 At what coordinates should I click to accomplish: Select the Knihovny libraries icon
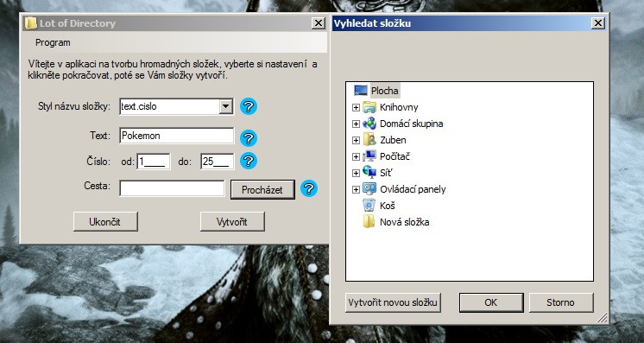point(369,107)
